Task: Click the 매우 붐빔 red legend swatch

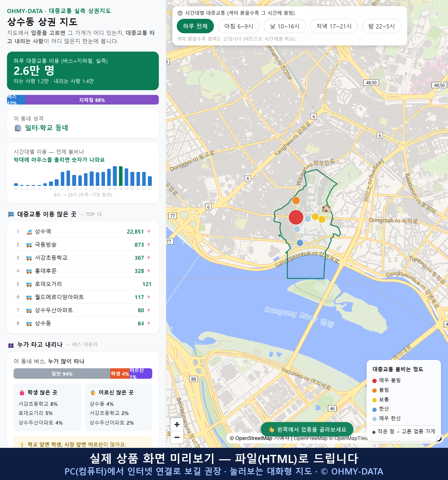Action: [374, 381]
